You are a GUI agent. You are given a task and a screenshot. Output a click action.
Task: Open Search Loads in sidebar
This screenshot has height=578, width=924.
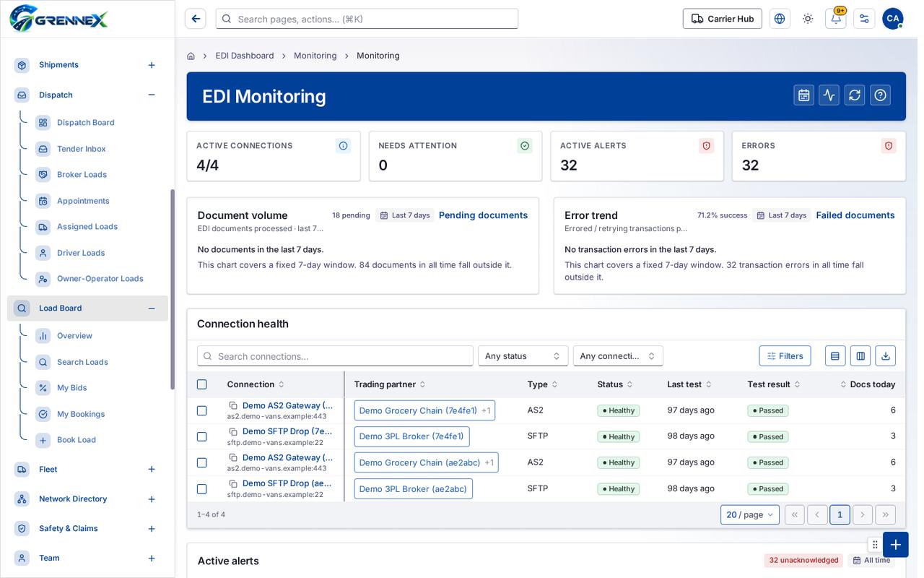click(x=82, y=362)
